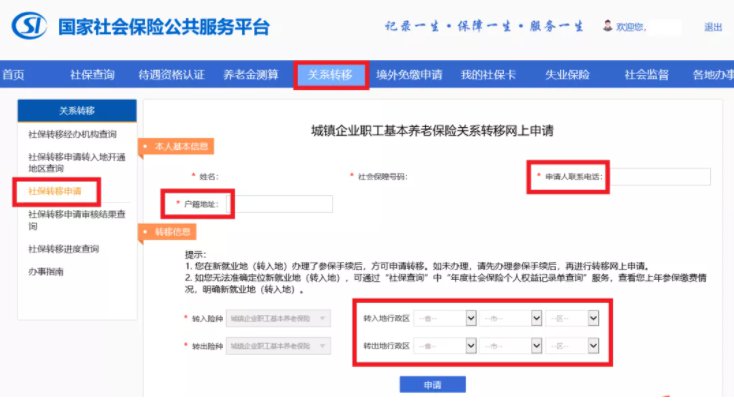Open the 境外免缴申请 tab

click(x=409, y=74)
